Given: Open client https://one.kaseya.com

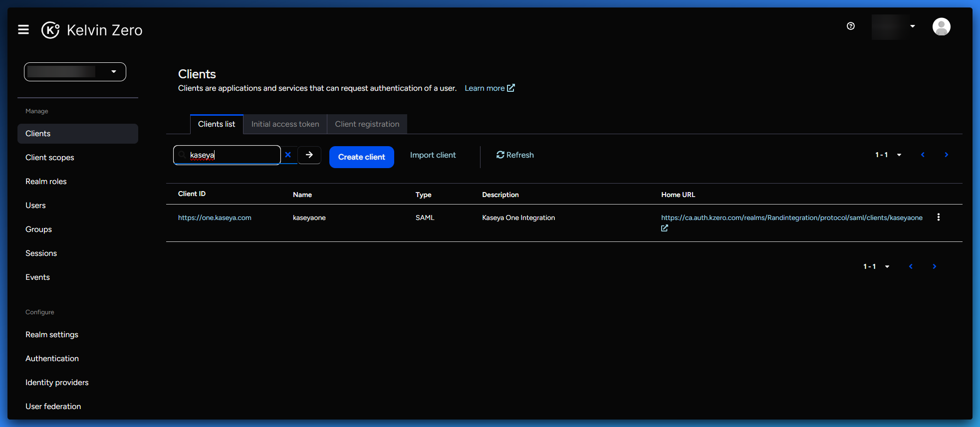Looking at the screenshot, I should click(x=215, y=217).
